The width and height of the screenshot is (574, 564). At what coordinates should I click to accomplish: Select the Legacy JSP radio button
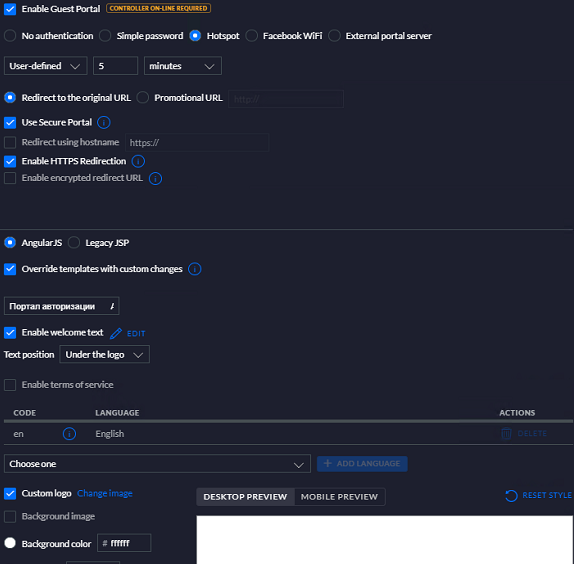74,242
